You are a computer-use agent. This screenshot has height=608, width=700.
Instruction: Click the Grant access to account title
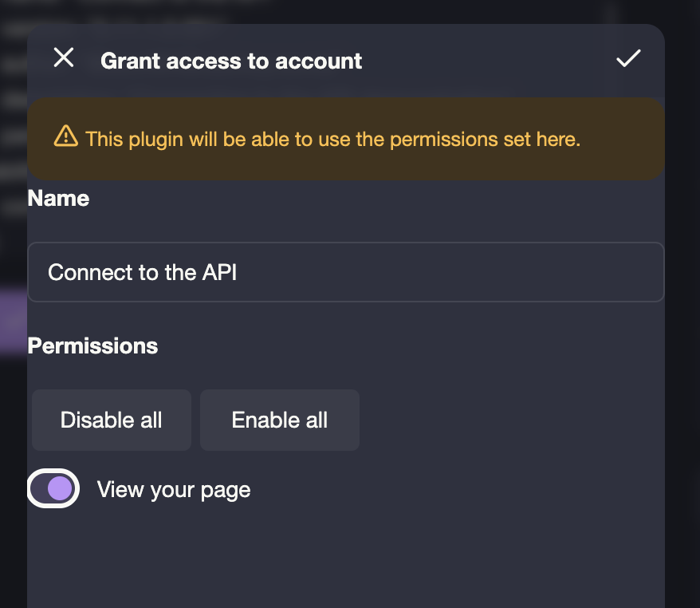[x=230, y=60]
